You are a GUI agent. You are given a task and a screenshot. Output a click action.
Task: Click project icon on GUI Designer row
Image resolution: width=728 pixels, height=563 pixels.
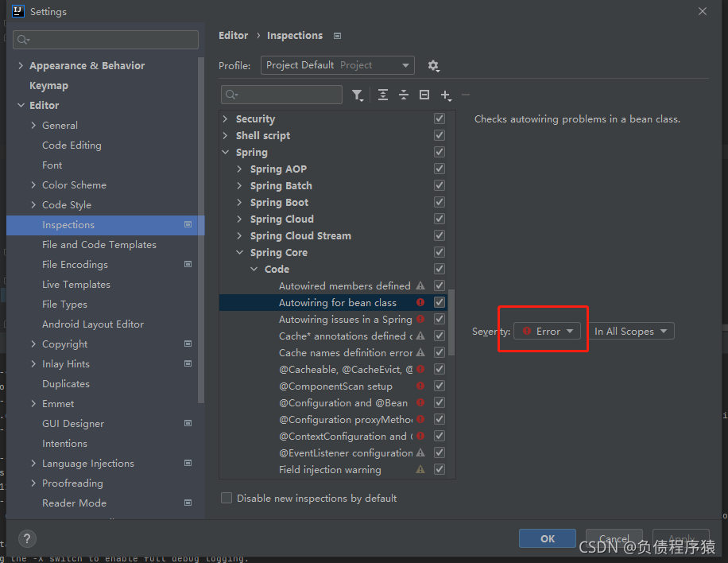pyautogui.click(x=188, y=423)
